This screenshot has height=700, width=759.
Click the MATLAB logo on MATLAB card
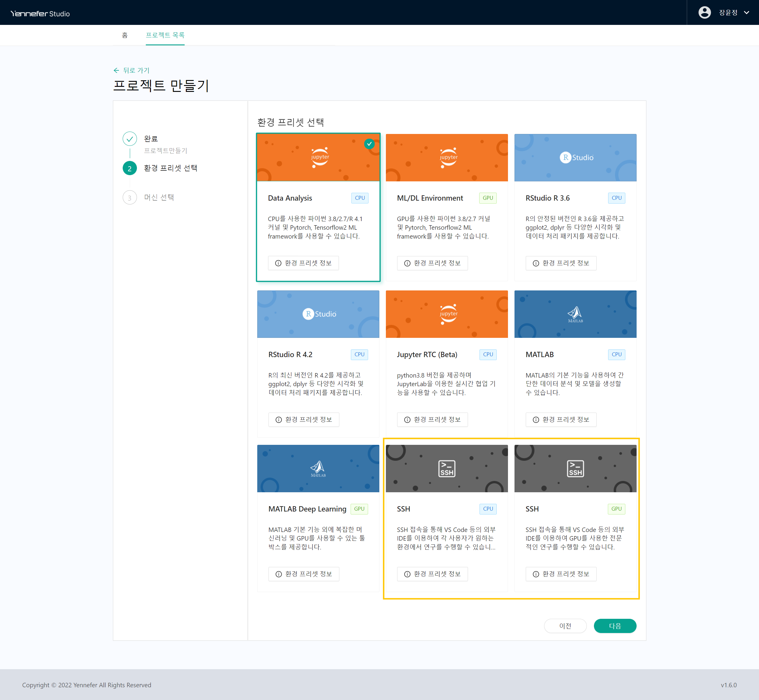[x=575, y=314]
